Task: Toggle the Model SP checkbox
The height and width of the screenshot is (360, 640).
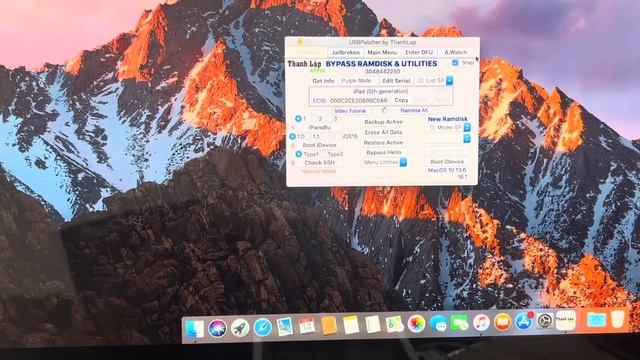Action: [432, 127]
